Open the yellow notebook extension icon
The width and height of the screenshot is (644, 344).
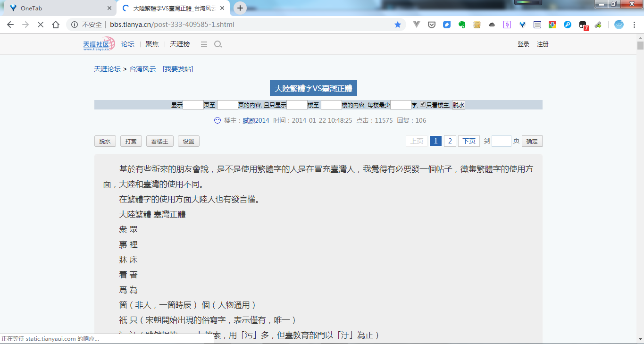coord(477,25)
